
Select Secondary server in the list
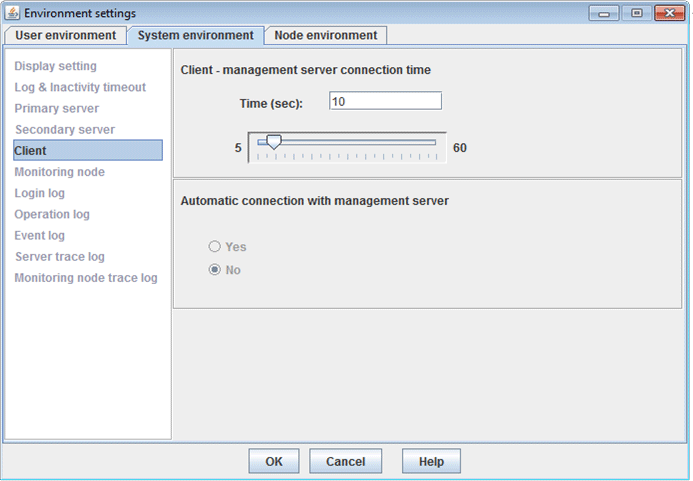(65, 130)
